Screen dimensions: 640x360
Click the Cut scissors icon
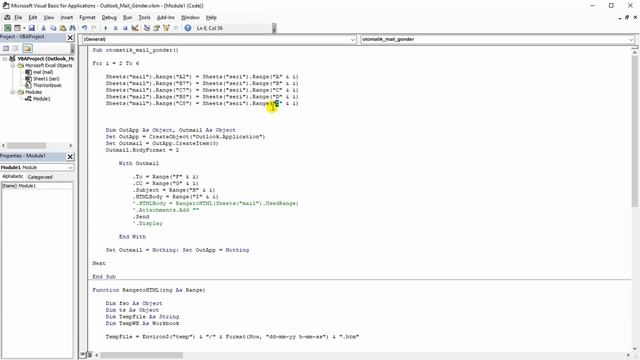click(x=43, y=28)
